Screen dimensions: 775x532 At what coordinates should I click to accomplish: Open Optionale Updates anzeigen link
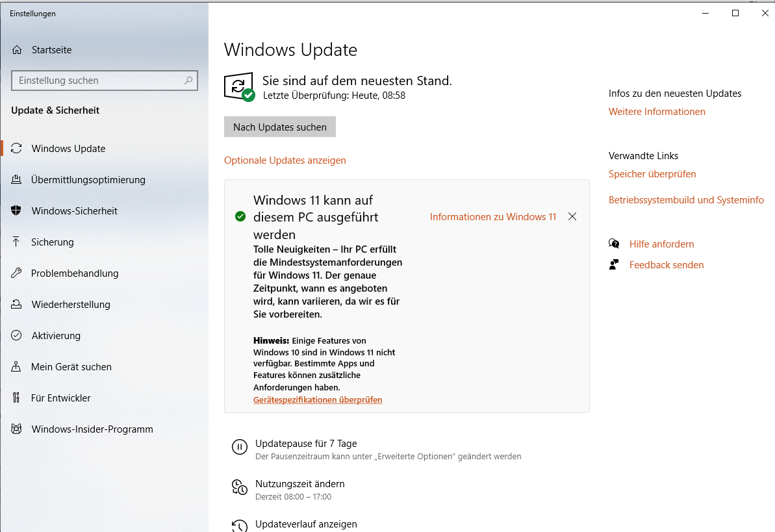[285, 160]
